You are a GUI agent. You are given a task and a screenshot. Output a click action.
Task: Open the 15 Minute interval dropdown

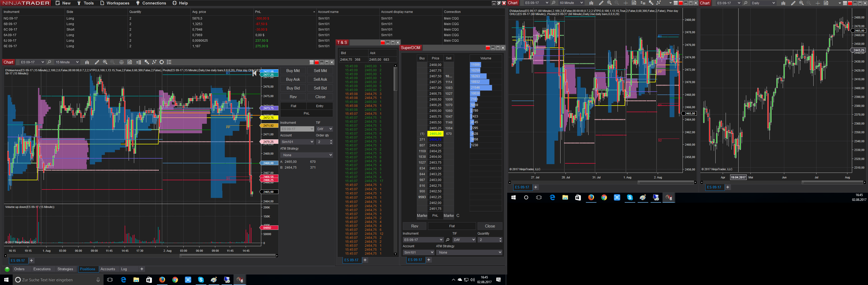tap(67, 62)
